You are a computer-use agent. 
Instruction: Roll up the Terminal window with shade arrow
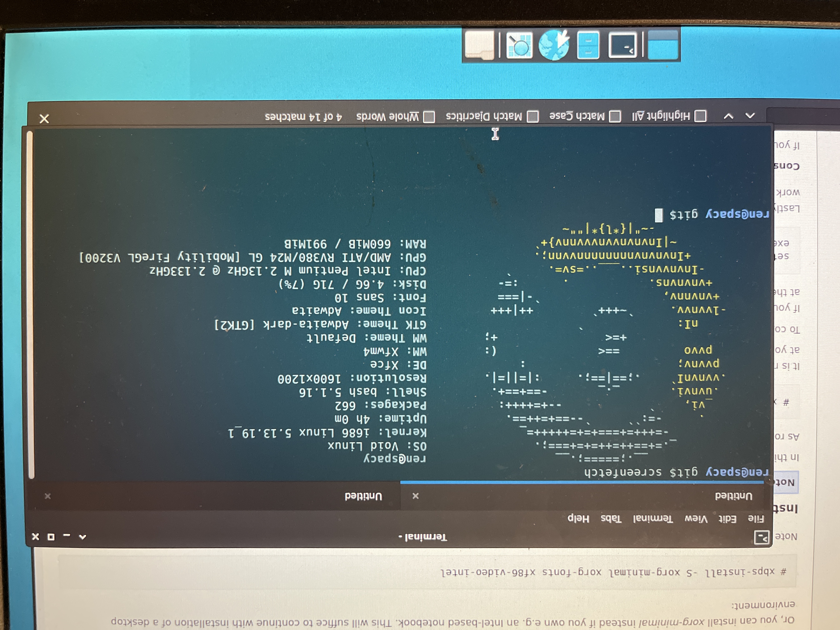tap(82, 537)
